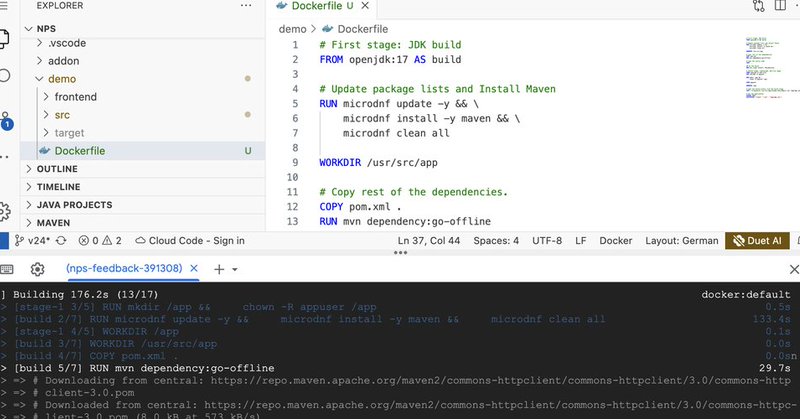Click line 2 FROM openjdk:17 AS build
This screenshot has width=800, height=419.
pos(390,59)
